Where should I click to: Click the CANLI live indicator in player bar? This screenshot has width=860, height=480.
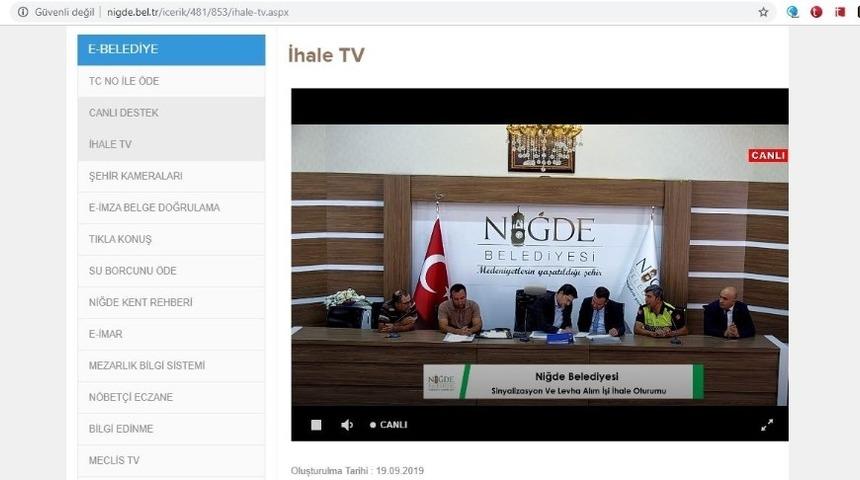(x=389, y=425)
